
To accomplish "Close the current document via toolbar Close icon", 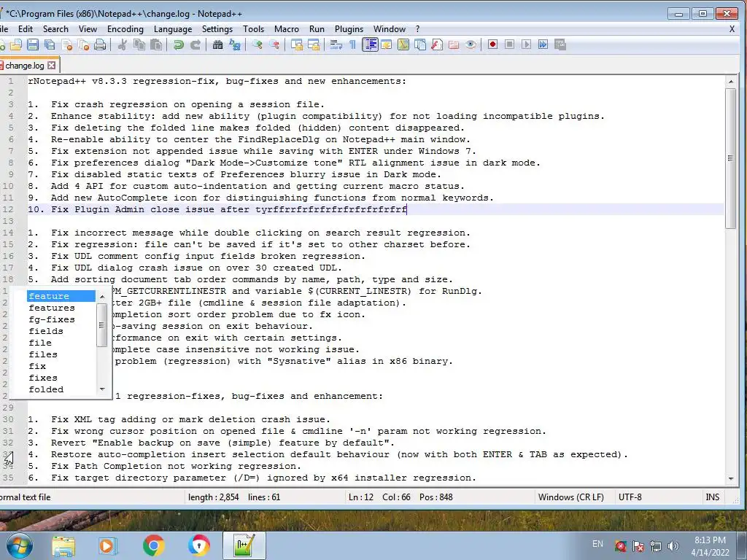I will tap(66, 44).
